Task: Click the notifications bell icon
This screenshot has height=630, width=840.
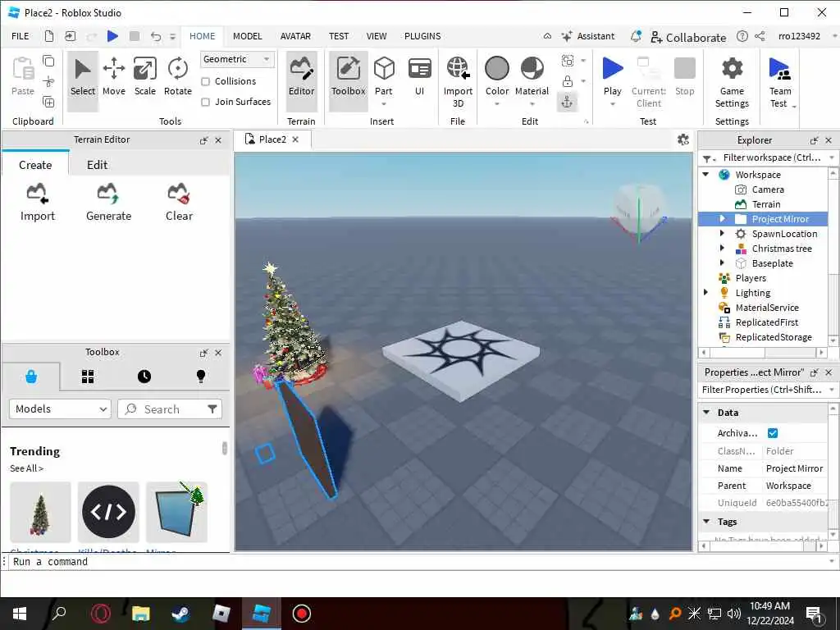Action: pyautogui.click(x=636, y=36)
